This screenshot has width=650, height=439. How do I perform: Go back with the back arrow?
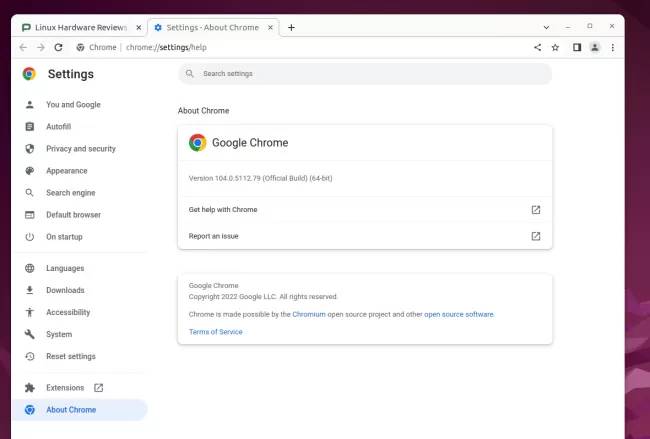(23, 47)
